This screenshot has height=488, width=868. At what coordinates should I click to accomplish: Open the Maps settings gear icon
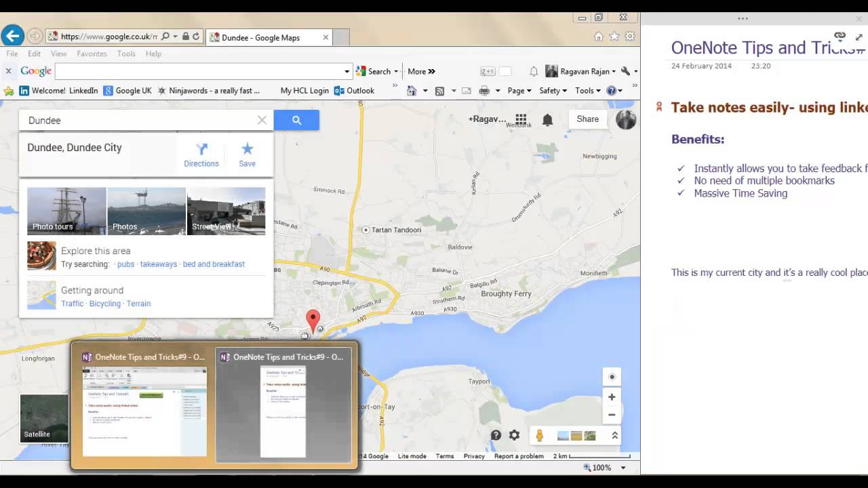[x=515, y=435]
